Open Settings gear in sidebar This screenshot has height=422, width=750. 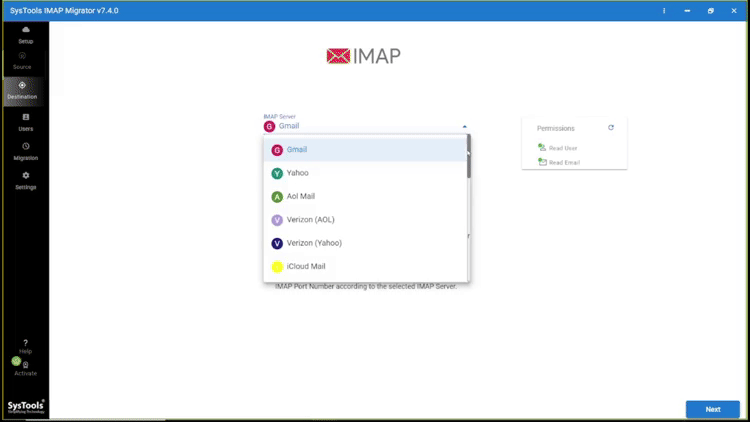(26, 176)
